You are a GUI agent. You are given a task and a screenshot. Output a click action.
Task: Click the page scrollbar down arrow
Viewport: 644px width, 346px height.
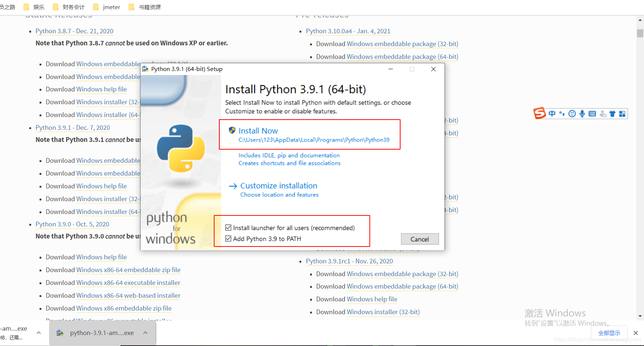coord(640,316)
